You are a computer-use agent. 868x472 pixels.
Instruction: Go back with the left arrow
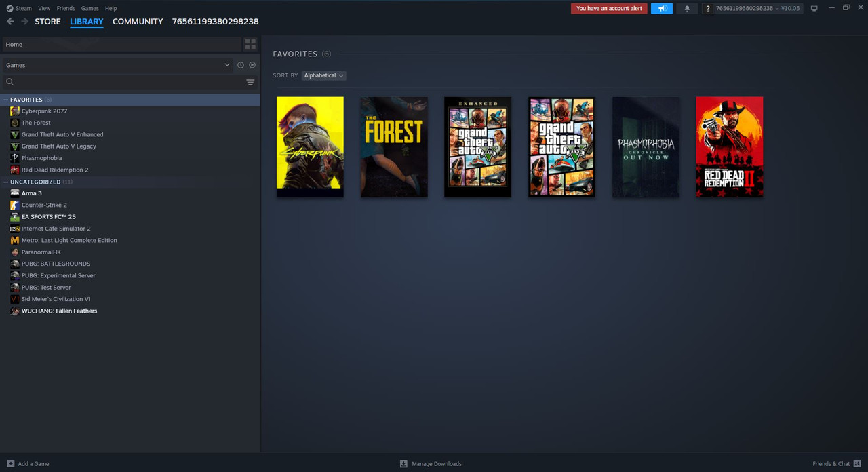10,22
